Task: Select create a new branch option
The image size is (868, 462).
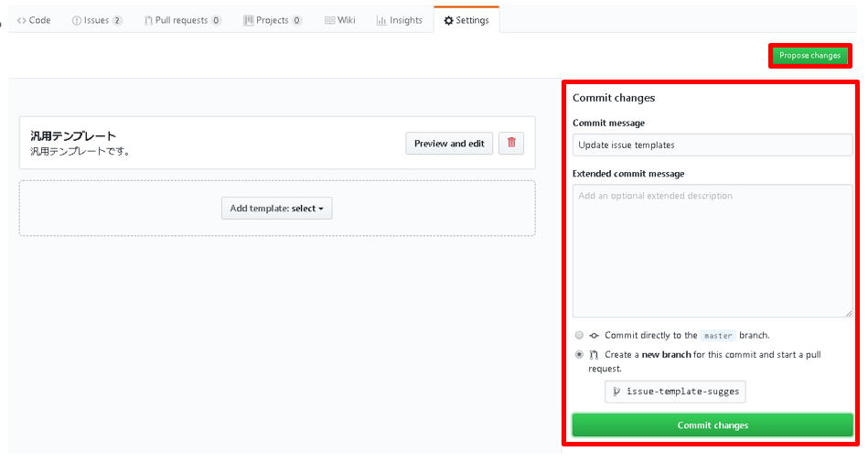Action: click(579, 355)
